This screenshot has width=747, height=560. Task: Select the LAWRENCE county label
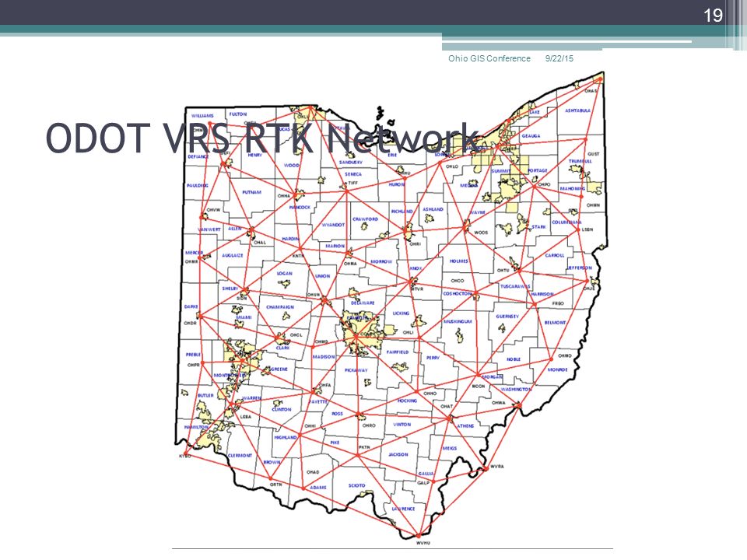[403, 509]
